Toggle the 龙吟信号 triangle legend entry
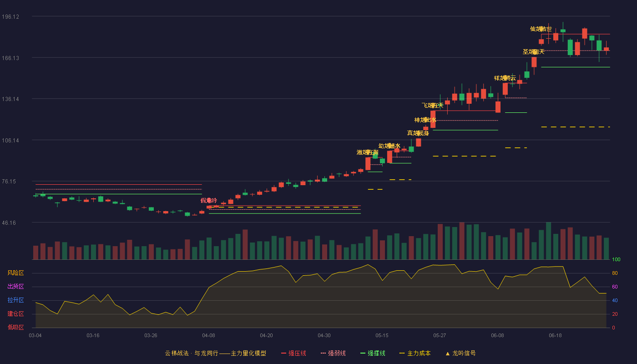Image resolution: width=637 pixels, height=364 pixels. [x=460, y=353]
